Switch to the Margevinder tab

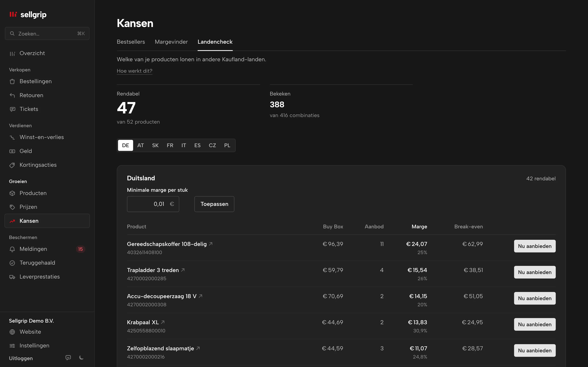coord(171,42)
